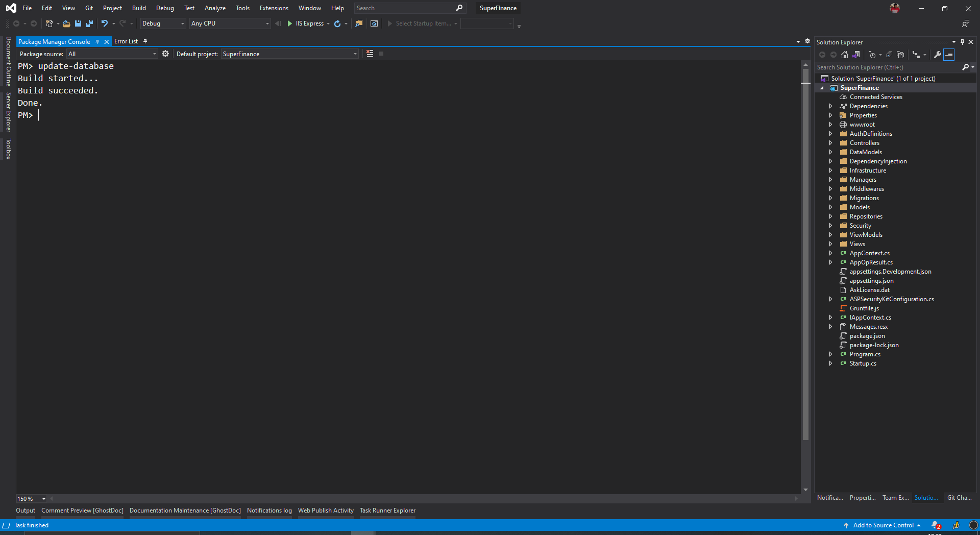980x535 pixels.
Task: Toggle auto hide pin for Solution Explorer
Action: click(962, 42)
